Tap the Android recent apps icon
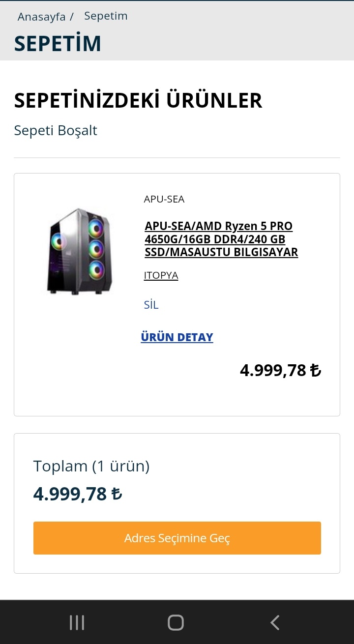 coord(77,622)
